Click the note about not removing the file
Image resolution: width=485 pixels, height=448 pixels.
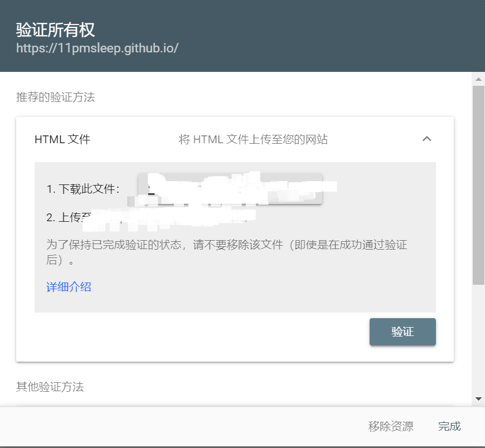click(x=227, y=252)
